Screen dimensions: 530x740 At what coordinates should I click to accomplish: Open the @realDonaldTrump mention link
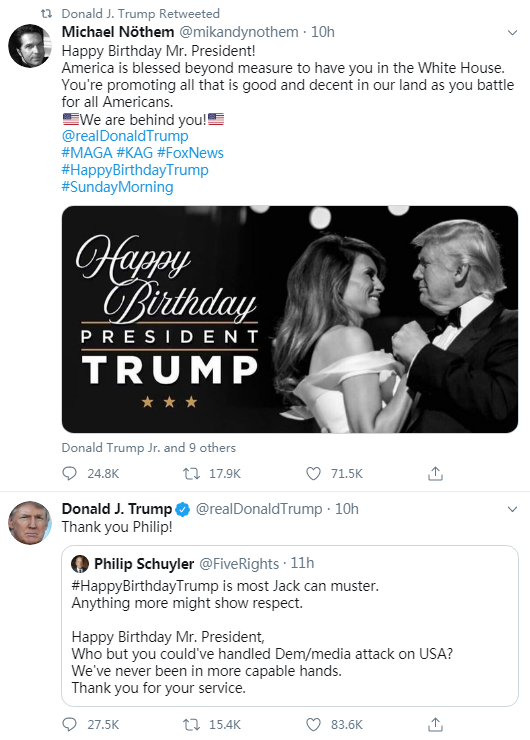pyautogui.click(x=125, y=136)
